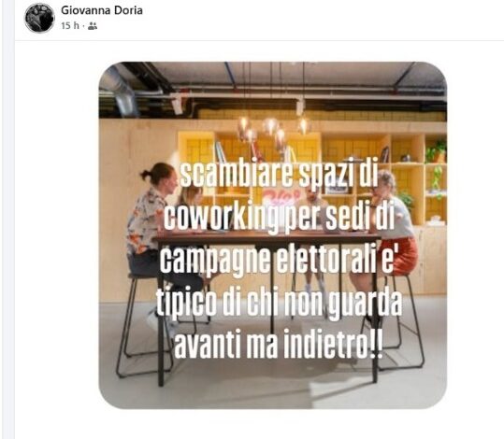The width and height of the screenshot is (504, 439).
Task: Click the black stool on the left
Action: [143, 324]
